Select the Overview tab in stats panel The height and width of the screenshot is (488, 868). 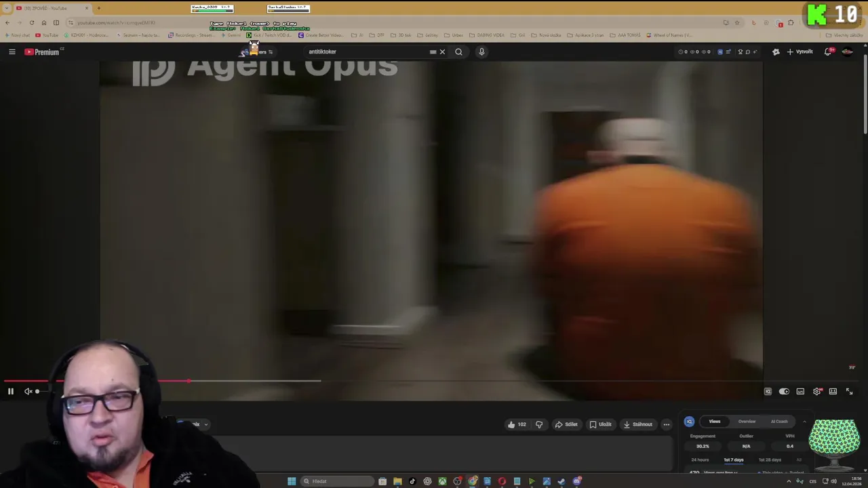pos(747,422)
